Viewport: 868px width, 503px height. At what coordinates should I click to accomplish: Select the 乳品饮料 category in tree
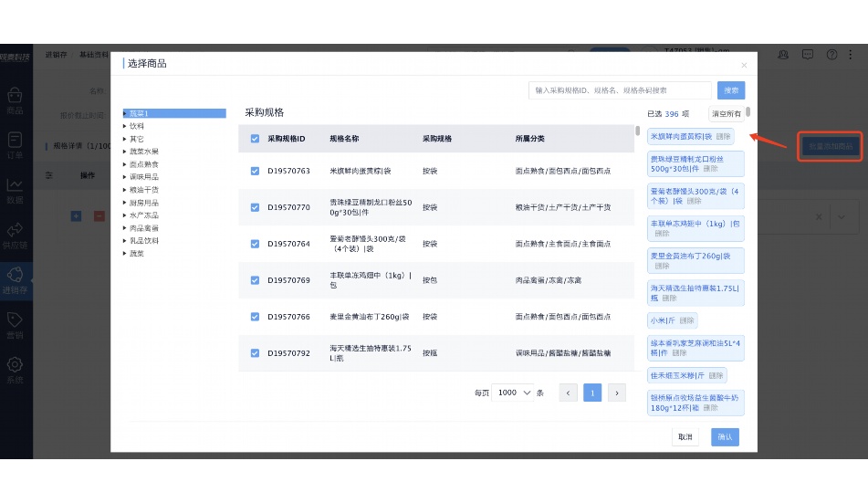tap(143, 241)
